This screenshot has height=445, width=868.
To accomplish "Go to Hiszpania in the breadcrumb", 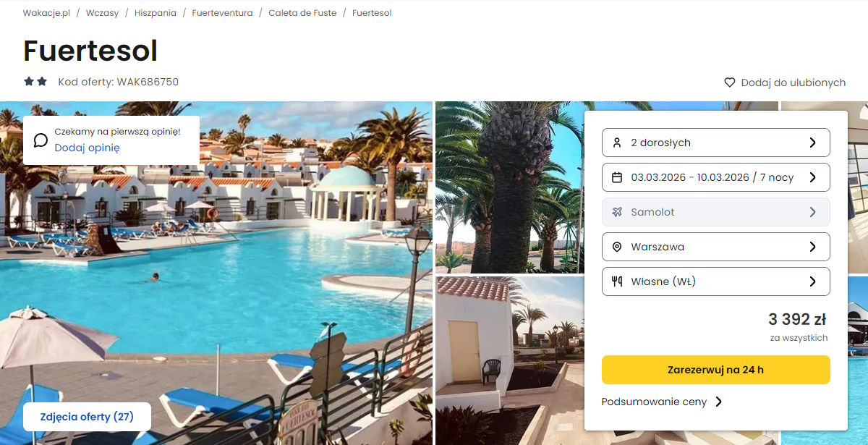I will tap(155, 13).
